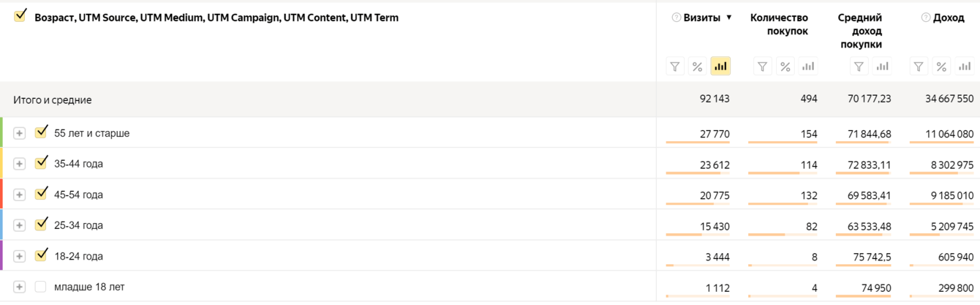Screen dimensions: 980x305
Task: Click percent icon under the Количество покупок column
Action: [785, 67]
